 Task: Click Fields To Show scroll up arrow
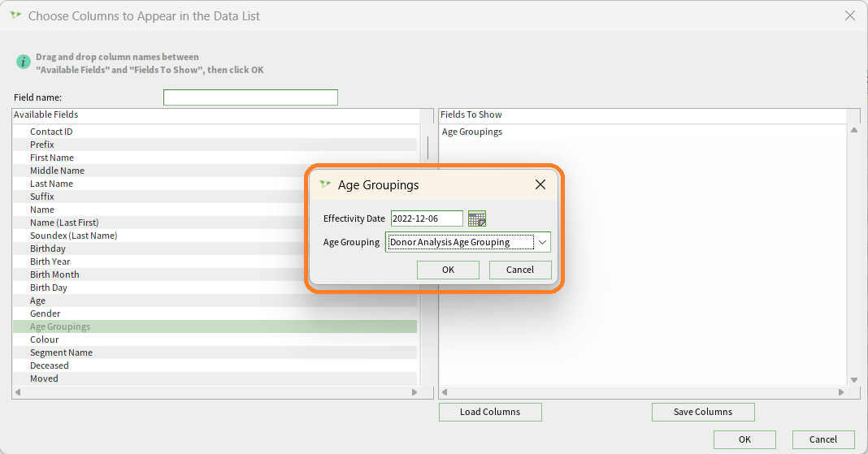pyautogui.click(x=854, y=130)
